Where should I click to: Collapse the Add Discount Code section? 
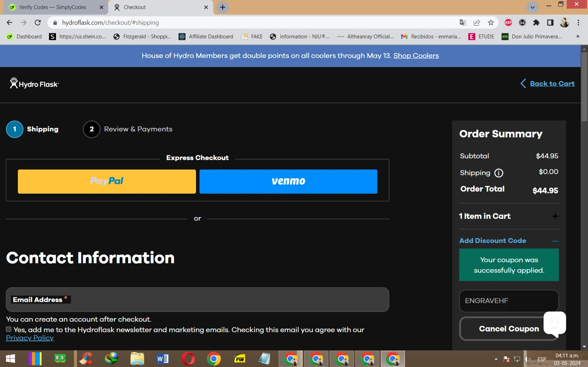click(x=509, y=241)
